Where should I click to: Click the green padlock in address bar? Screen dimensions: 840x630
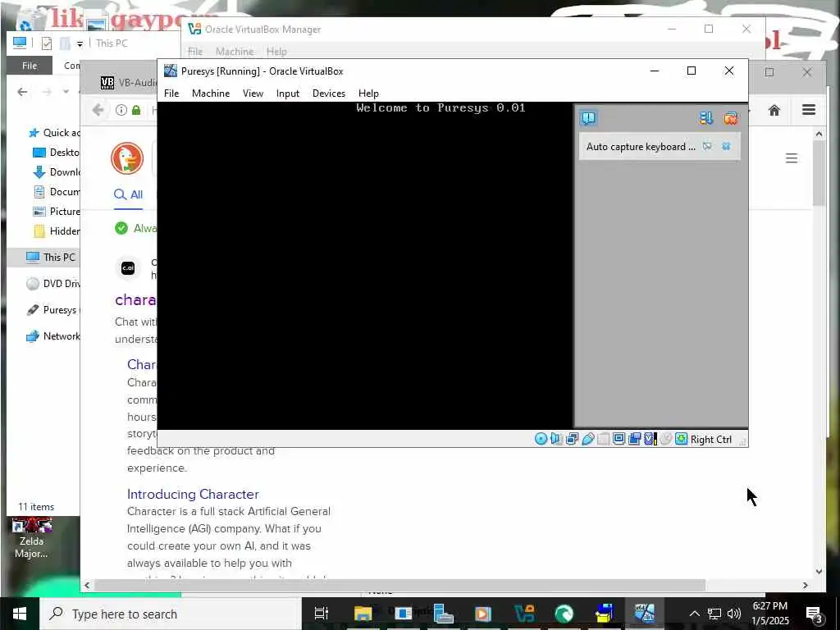point(136,111)
